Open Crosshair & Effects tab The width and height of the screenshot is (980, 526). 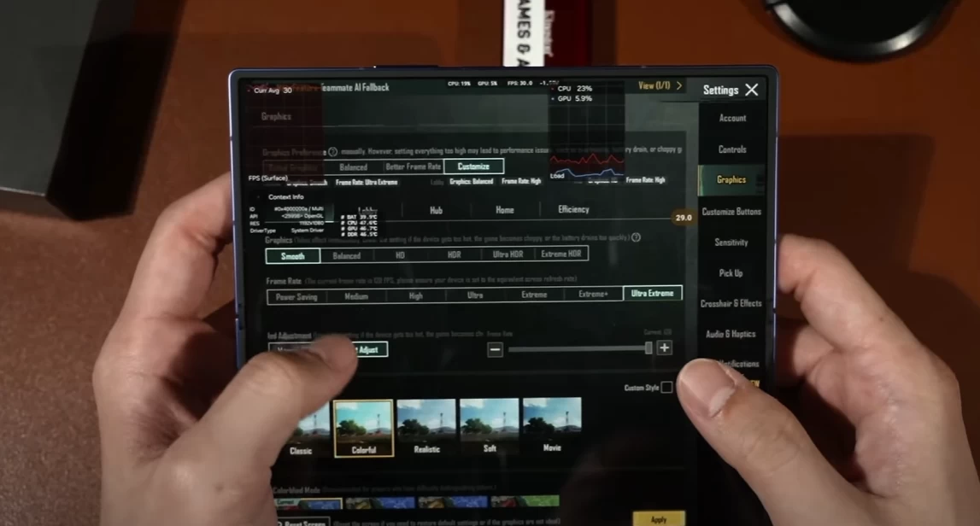point(731,303)
